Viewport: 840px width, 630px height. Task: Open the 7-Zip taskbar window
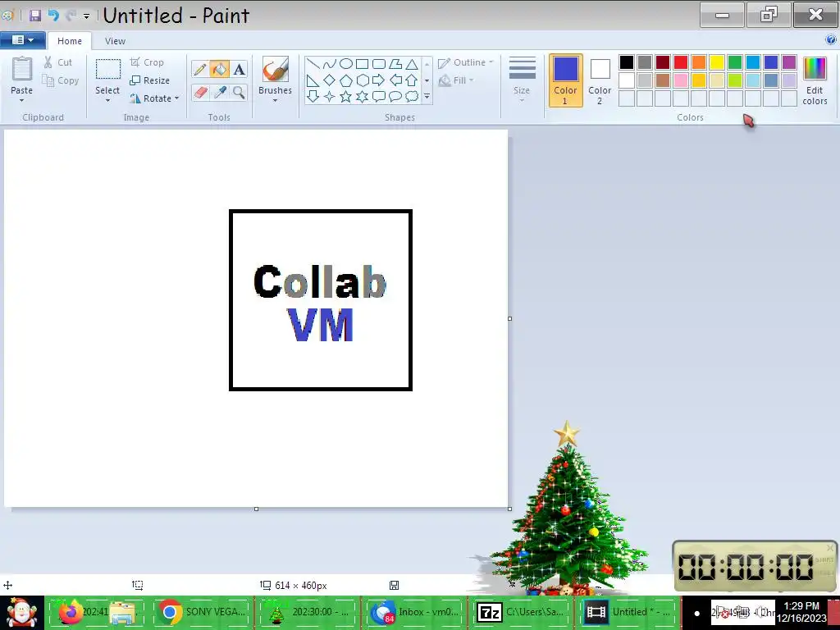521,612
